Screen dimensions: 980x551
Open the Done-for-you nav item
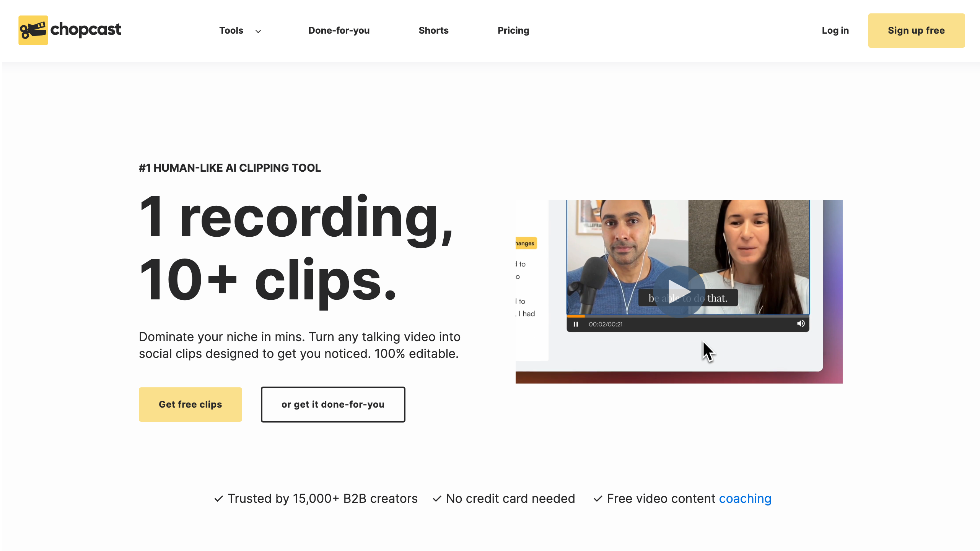click(x=339, y=31)
